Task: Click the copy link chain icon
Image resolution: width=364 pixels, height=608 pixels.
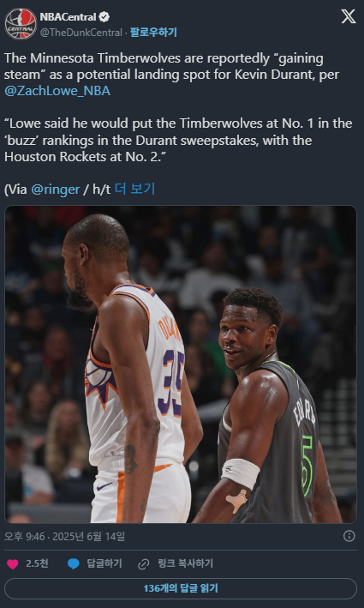Action: pyautogui.click(x=144, y=563)
